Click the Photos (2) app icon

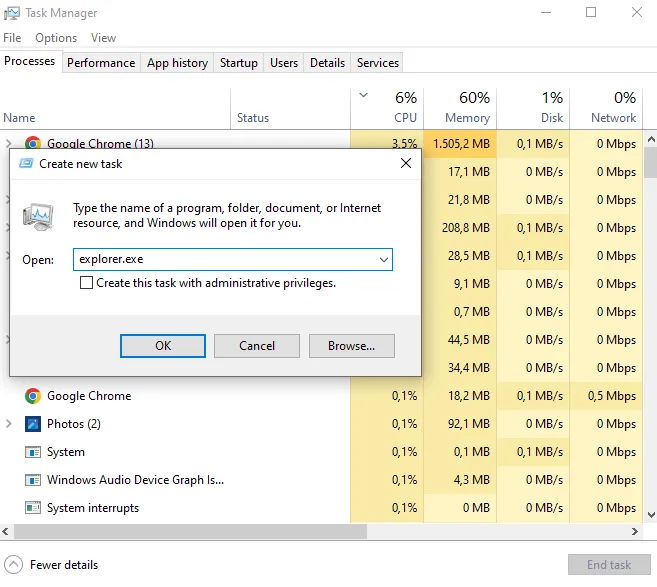[33, 424]
